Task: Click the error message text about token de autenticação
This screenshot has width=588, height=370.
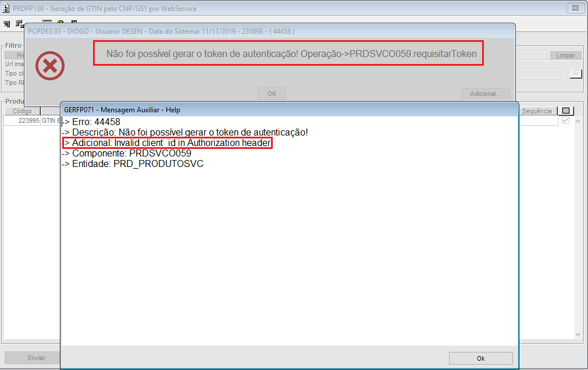Action: coord(291,54)
